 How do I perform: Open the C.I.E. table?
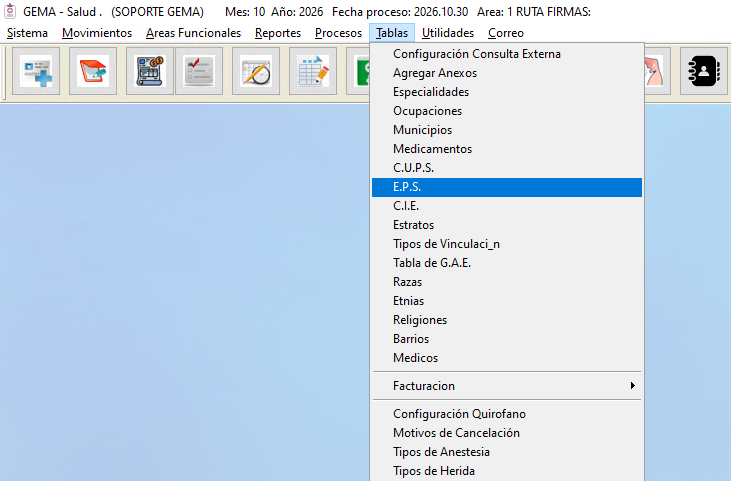[x=507, y=206]
